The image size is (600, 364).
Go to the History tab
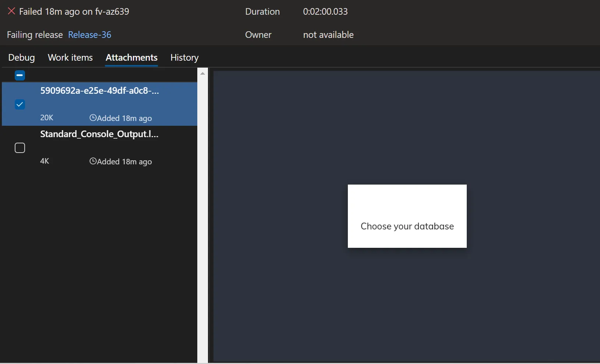tap(185, 58)
